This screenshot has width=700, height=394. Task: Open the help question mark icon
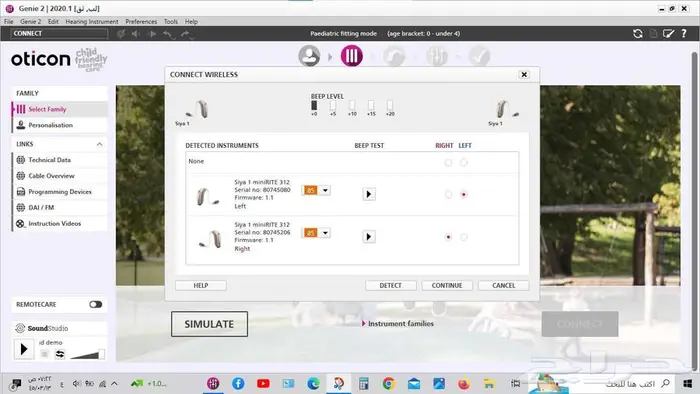pyautogui.click(x=684, y=33)
